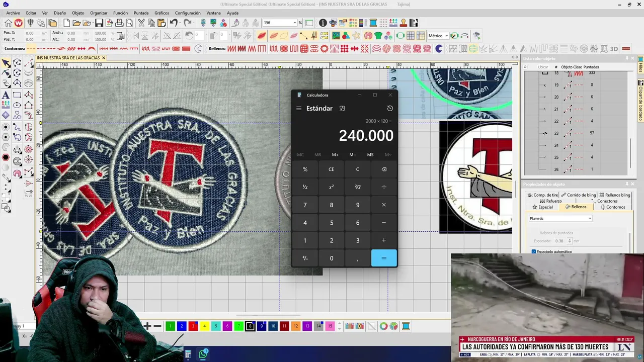
Task: Select the first Contornos run stitch type
Action: coord(31,49)
